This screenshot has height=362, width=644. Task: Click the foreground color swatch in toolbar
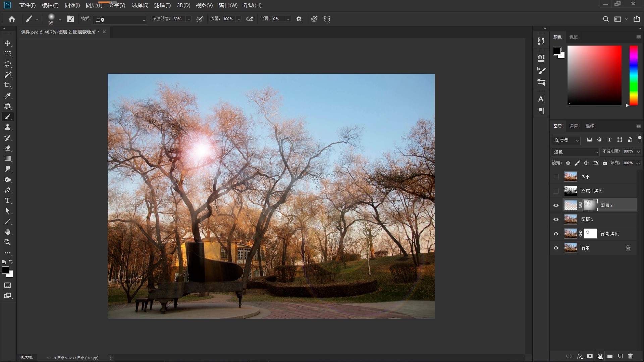5,270
